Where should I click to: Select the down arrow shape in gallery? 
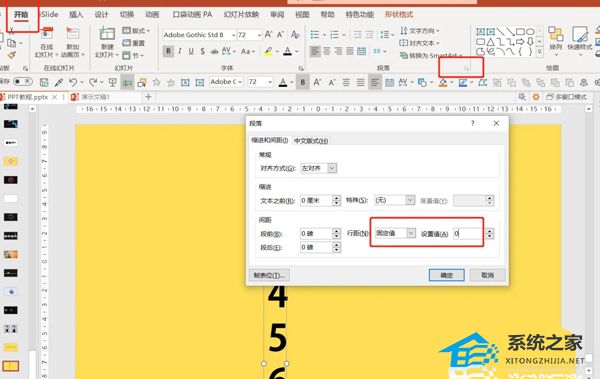pos(530,41)
